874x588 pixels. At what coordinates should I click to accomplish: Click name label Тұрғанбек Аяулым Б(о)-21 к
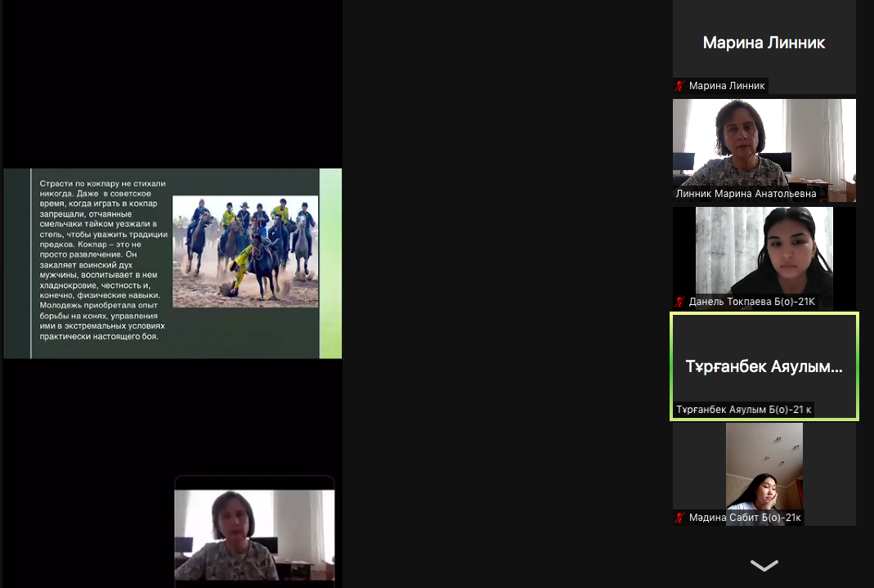point(743,410)
